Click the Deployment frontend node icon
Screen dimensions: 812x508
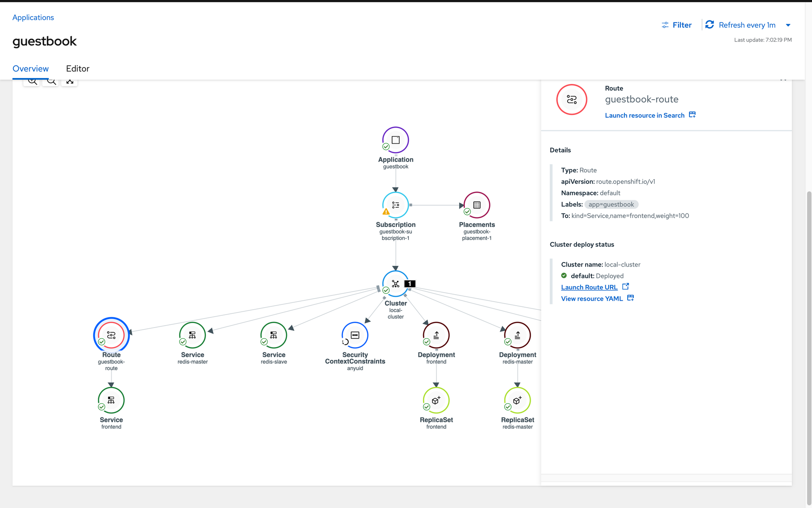[x=436, y=335]
